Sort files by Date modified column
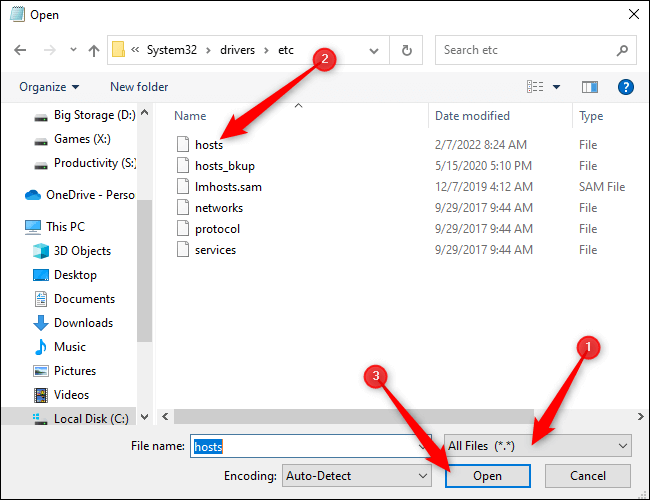Viewport: 650px width, 500px height. [x=472, y=116]
